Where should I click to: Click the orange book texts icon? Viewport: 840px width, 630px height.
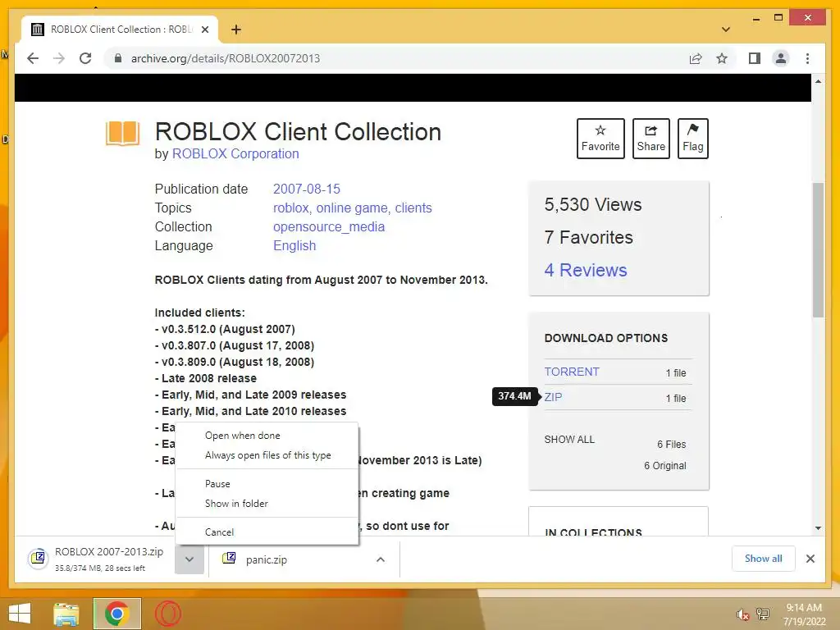tap(123, 134)
